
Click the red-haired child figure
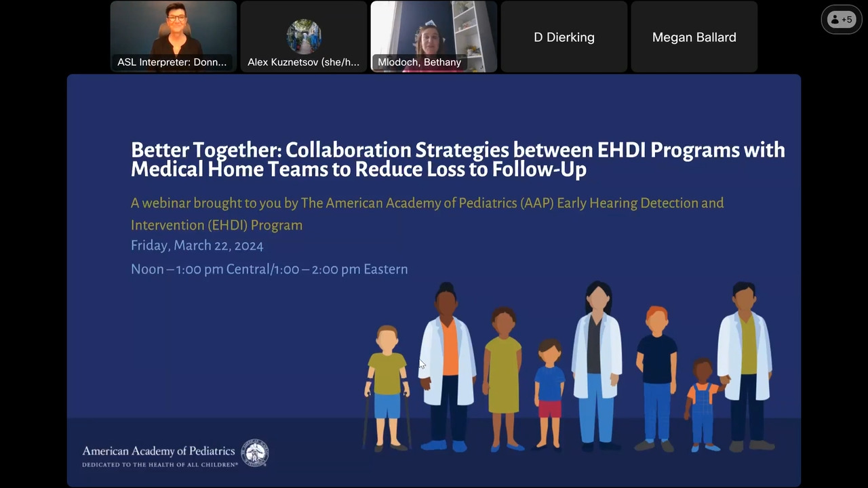pyautogui.click(x=656, y=376)
